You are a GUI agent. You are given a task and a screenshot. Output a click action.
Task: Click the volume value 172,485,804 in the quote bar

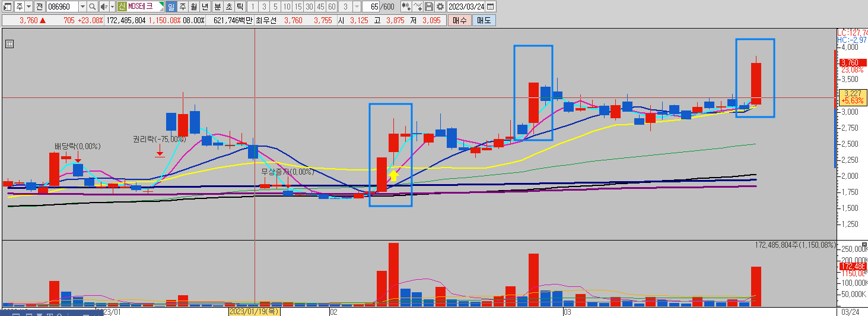point(126,20)
